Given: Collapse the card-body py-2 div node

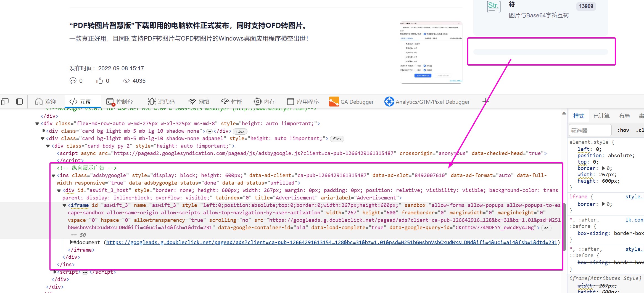Looking at the screenshot, I should (x=48, y=146).
